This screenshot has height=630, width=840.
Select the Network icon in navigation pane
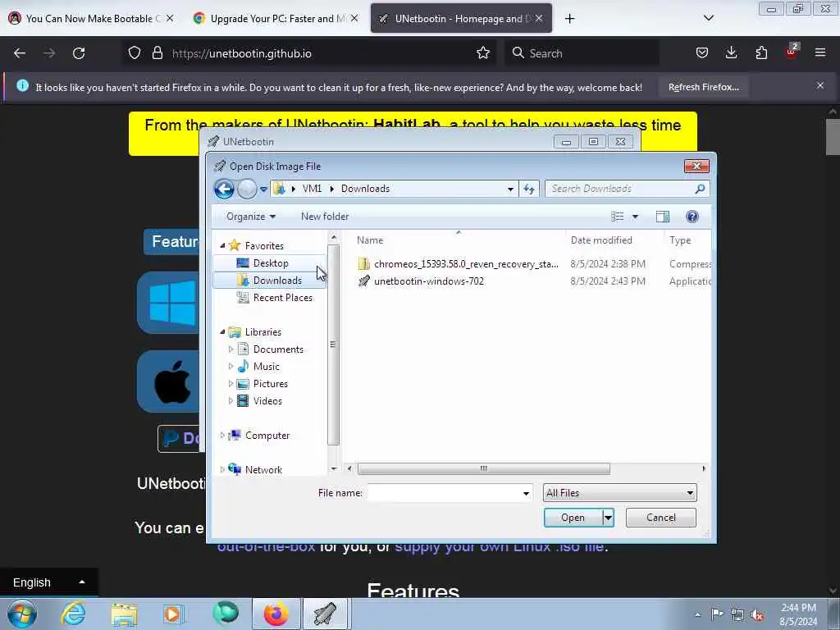click(234, 469)
